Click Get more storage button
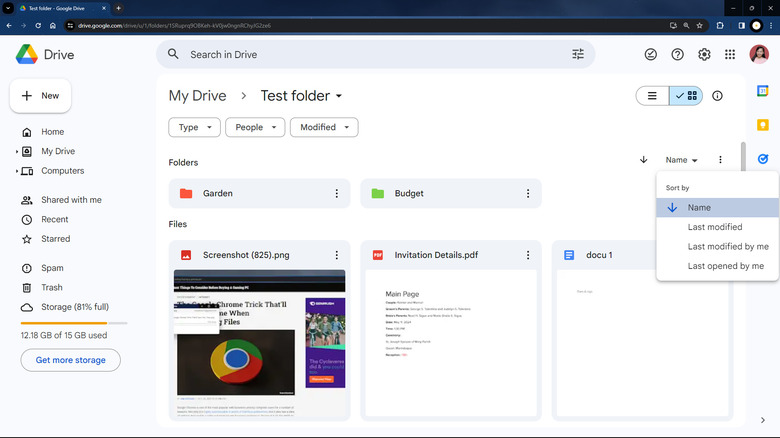Viewport: 780px width, 438px height. pyautogui.click(x=70, y=360)
